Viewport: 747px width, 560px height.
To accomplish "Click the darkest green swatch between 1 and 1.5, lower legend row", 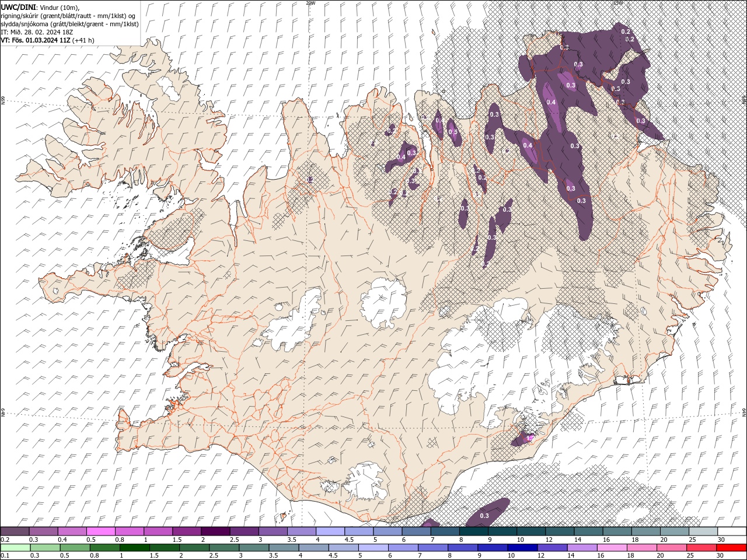I will pos(134,548).
